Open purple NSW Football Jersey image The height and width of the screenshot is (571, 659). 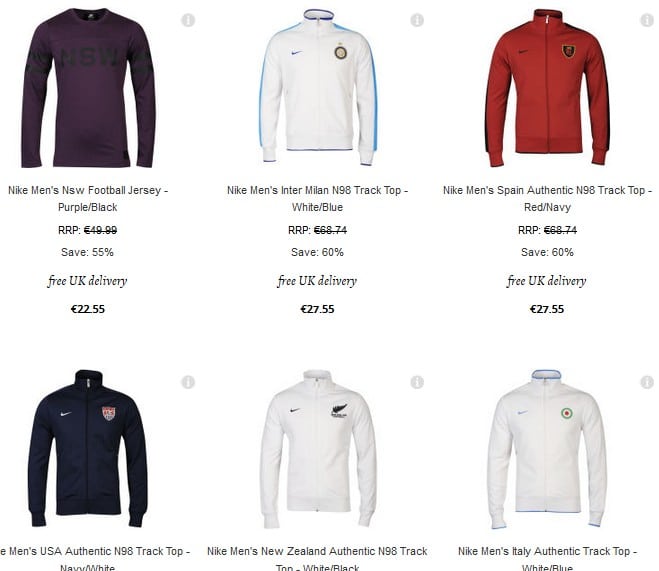pyautogui.click(x=88, y=88)
